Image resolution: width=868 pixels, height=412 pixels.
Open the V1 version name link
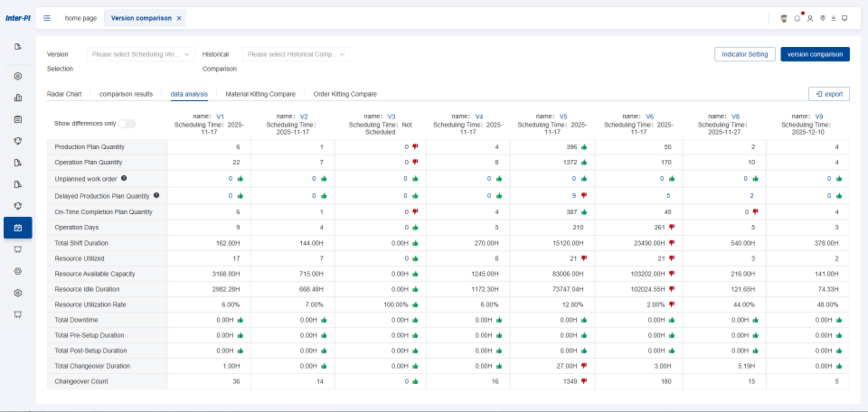click(x=220, y=117)
